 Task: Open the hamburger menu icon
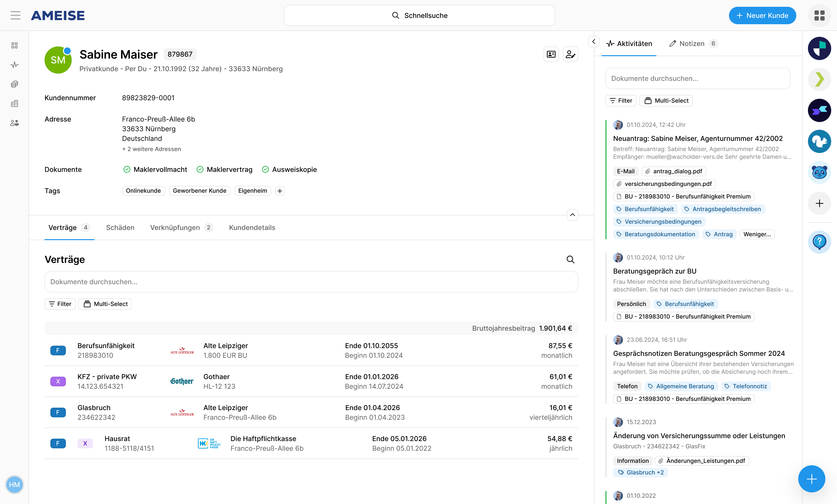[x=15, y=15]
